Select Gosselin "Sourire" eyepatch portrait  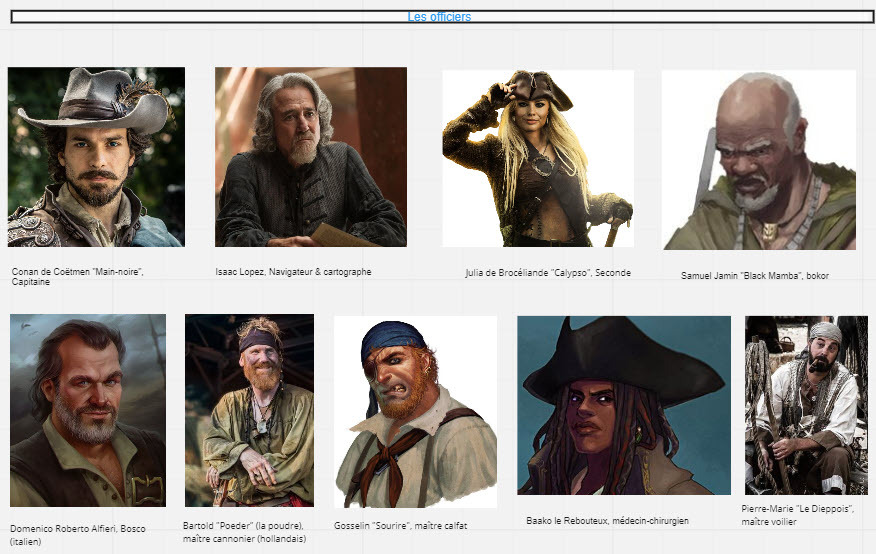pyautogui.click(x=415, y=412)
